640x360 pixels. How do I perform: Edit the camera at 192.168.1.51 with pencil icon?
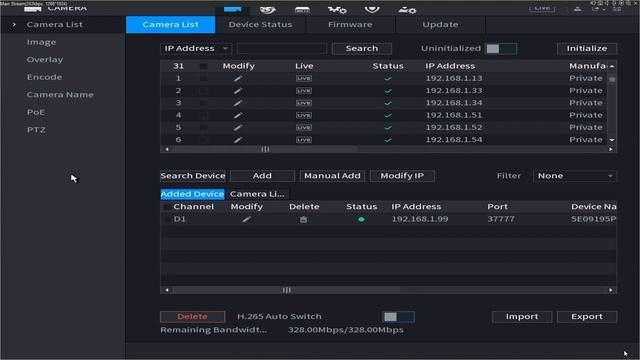[x=238, y=115]
